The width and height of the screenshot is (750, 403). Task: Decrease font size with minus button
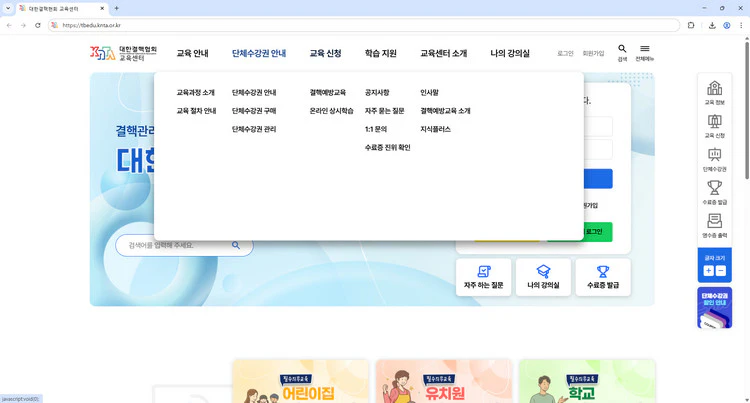point(721,271)
